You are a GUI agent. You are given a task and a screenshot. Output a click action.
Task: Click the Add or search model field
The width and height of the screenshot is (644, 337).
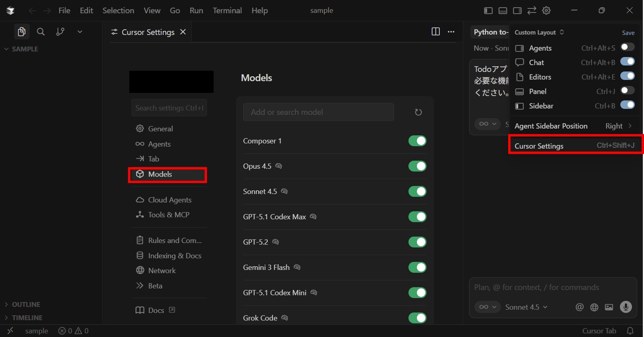(318, 112)
